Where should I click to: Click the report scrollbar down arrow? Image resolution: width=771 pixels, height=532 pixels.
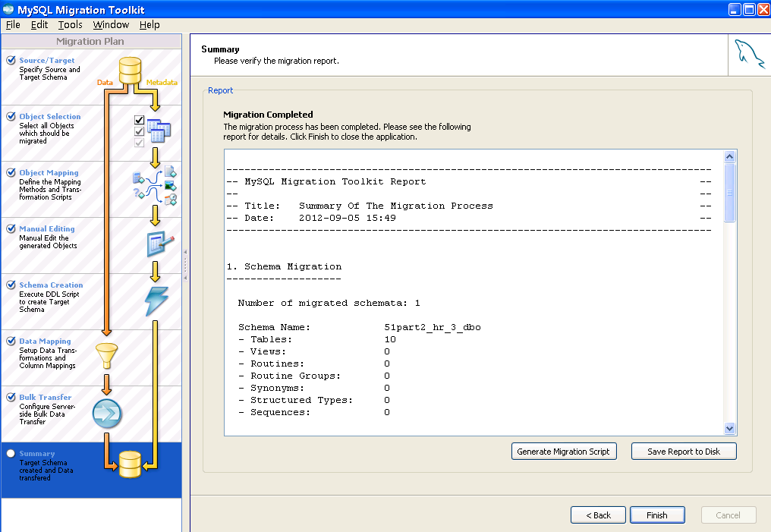[730, 428]
